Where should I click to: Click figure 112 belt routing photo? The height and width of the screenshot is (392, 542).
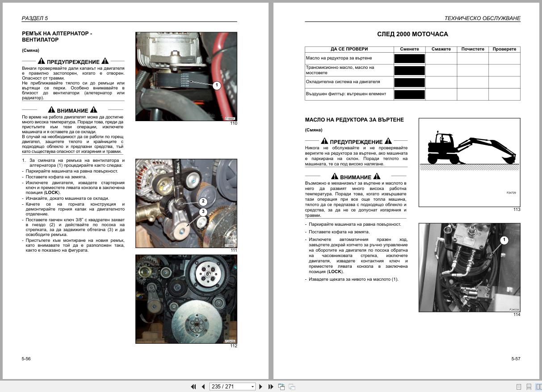click(186, 299)
